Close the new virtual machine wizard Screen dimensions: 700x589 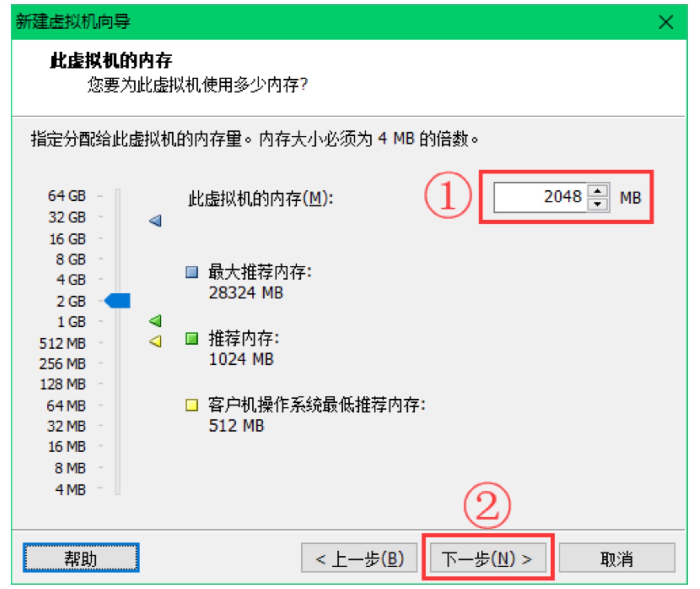tap(666, 22)
